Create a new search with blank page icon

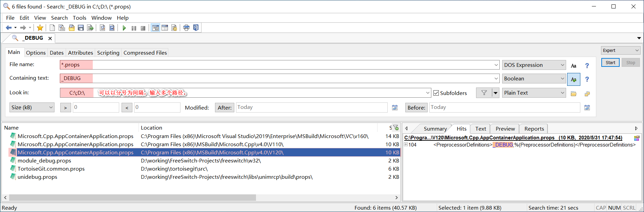point(52,28)
